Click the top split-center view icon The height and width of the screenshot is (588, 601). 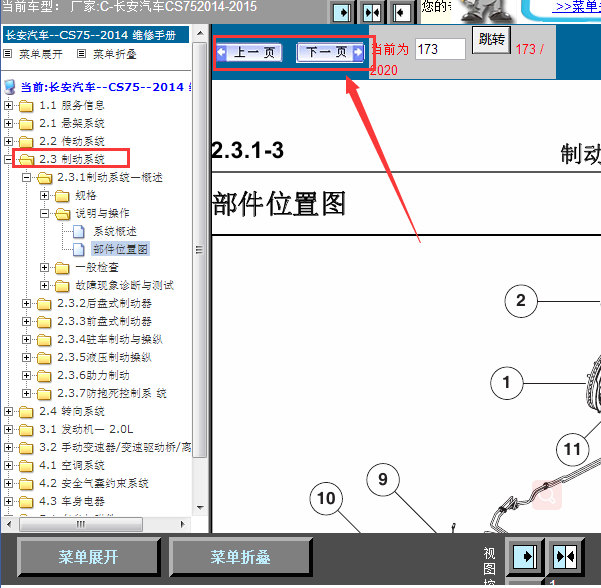pos(372,13)
